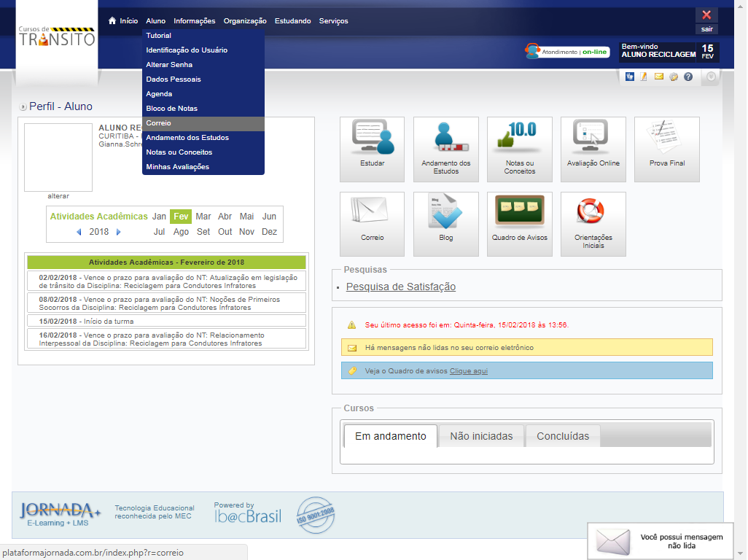Viewport: 748px width, 560px height.
Task: Open the Estudar icon tile
Action: pos(372,149)
